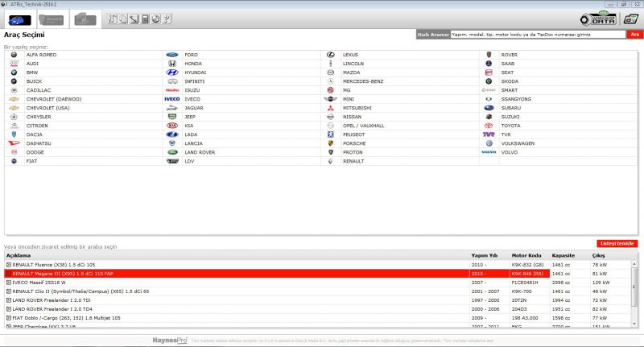Click the Hyundai logo icon
Image resolution: width=644 pixels, height=347 pixels.
(x=172, y=72)
